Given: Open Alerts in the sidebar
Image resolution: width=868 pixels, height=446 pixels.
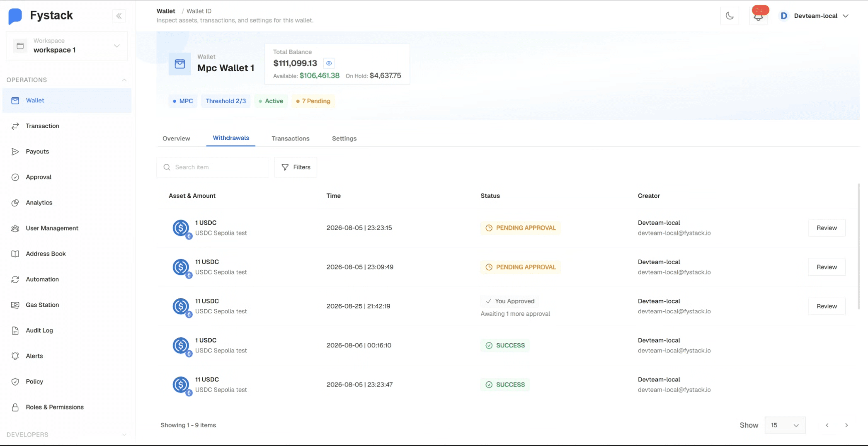Looking at the screenshot, I should click(67, 356).
